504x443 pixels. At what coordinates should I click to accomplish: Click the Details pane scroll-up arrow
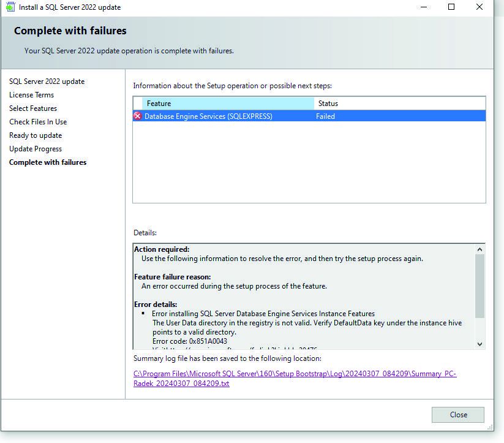point(480,248)
